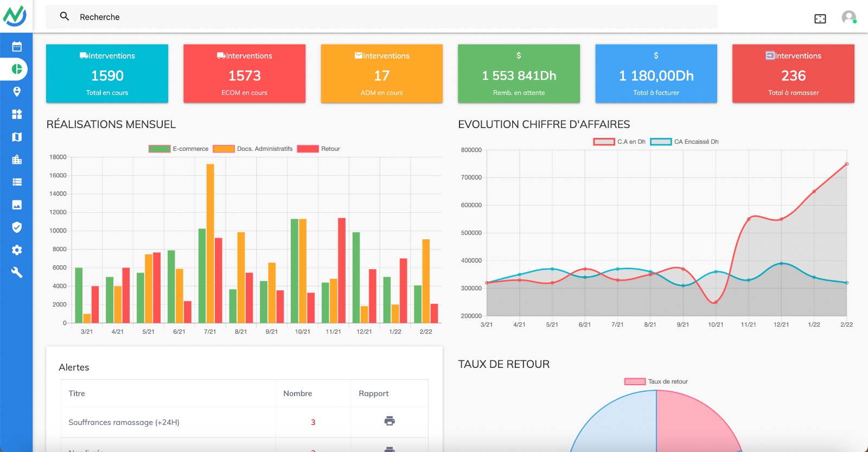Open the user profile avatar menu
Viewport: 868px width, 452px height.
[x=849, y=17]
